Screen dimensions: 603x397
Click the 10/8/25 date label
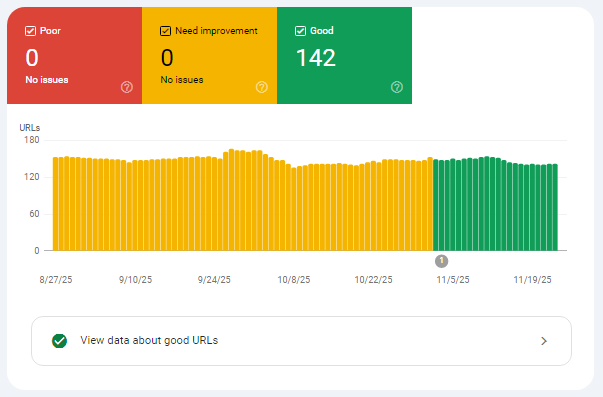(294, 280)
